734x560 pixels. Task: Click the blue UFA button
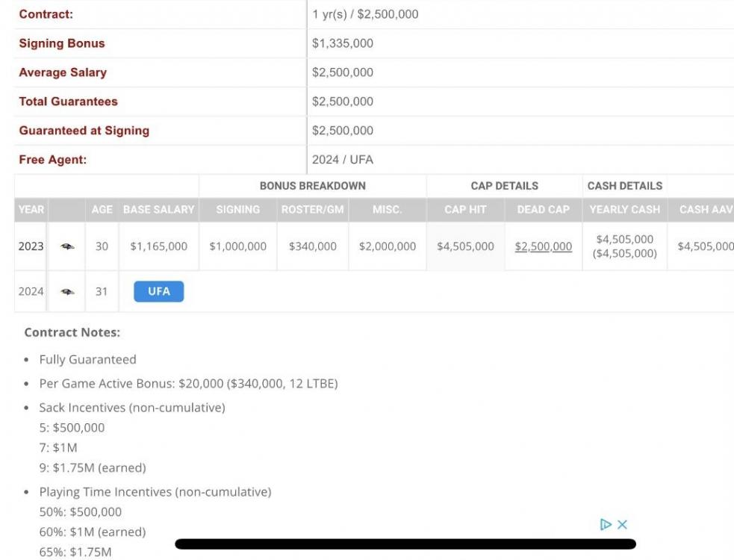(x=158, y=291)
